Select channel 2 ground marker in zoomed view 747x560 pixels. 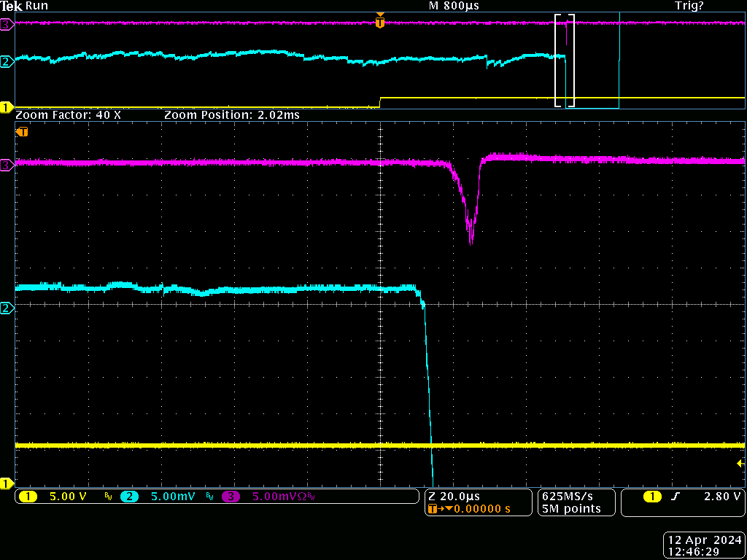(7, 308)
